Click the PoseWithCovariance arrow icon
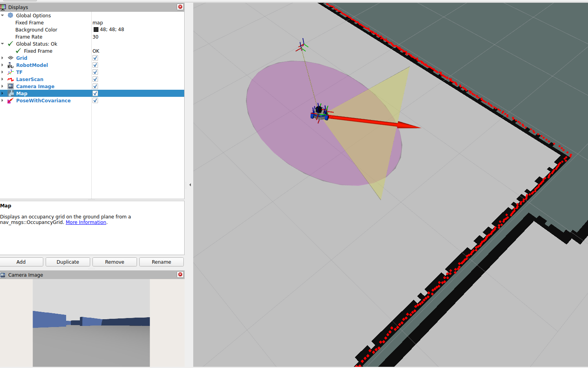 pos(11,100)
